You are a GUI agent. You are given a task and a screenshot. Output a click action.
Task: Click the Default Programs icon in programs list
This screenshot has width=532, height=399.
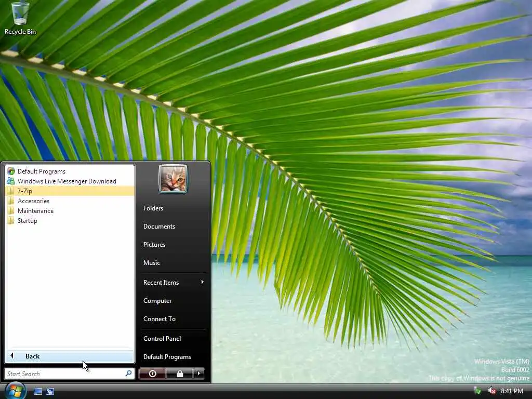(x=11, y=171)
